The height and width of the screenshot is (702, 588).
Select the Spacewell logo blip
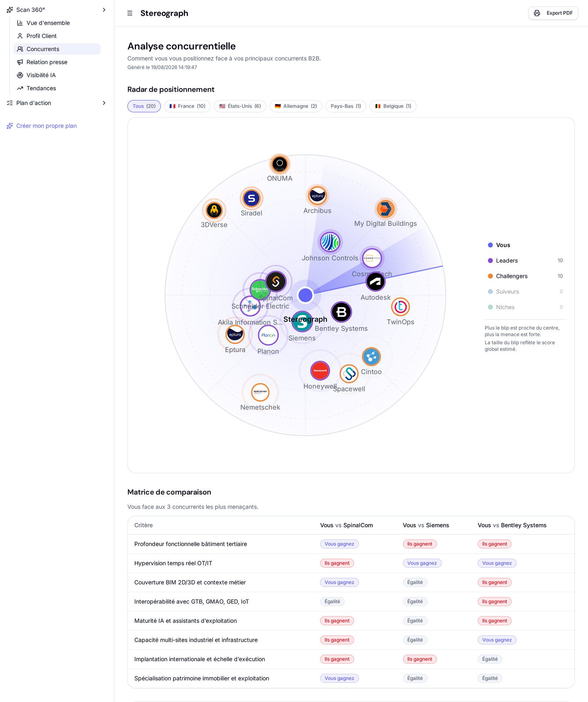coord(349,374)
